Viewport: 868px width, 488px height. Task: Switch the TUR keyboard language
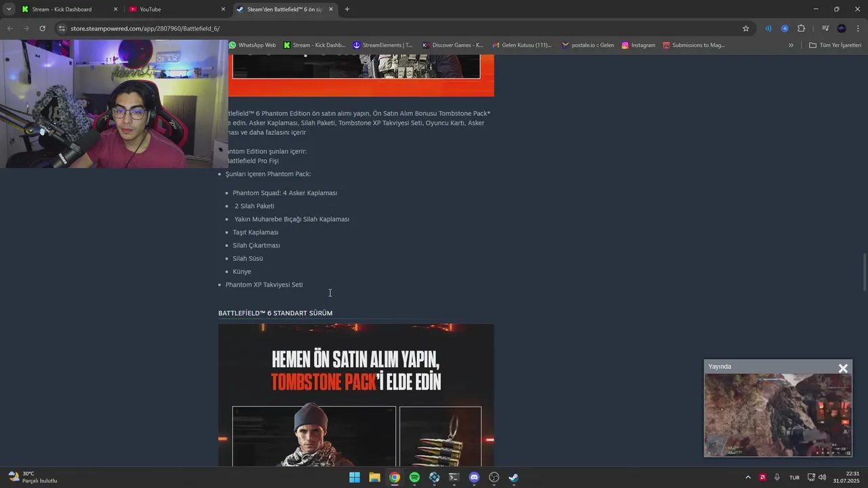tap(794, 477)
